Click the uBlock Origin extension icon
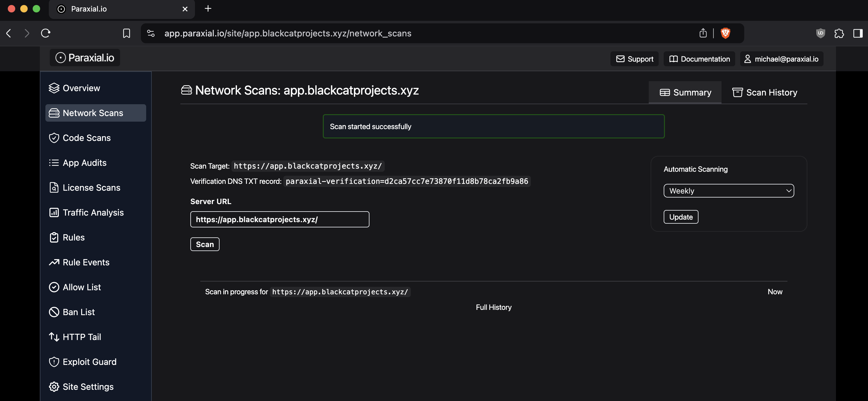Image resolution: width=868 pixels, height=401 pixels. point(820,33)
